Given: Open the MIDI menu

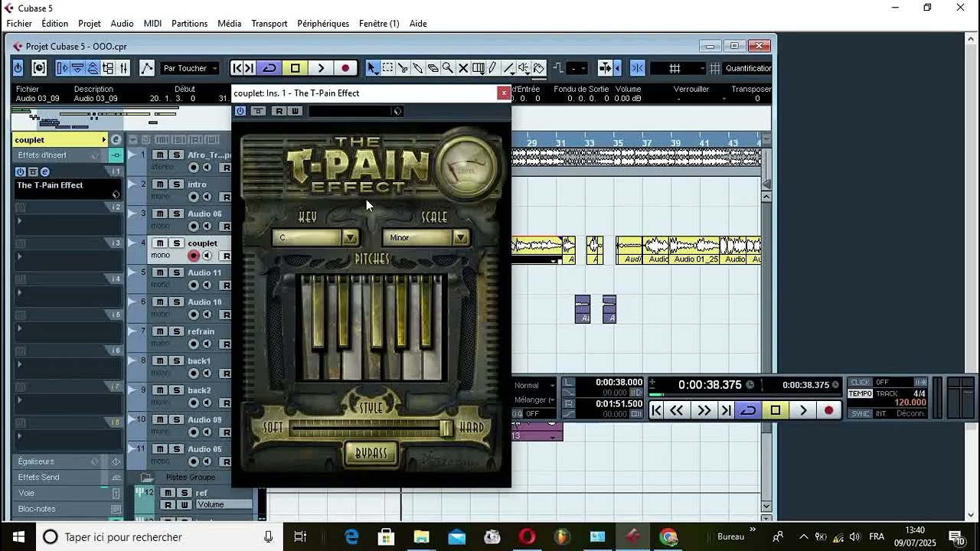Looking at the screenshot, I should pyautogui.click(x=152, y=24).
